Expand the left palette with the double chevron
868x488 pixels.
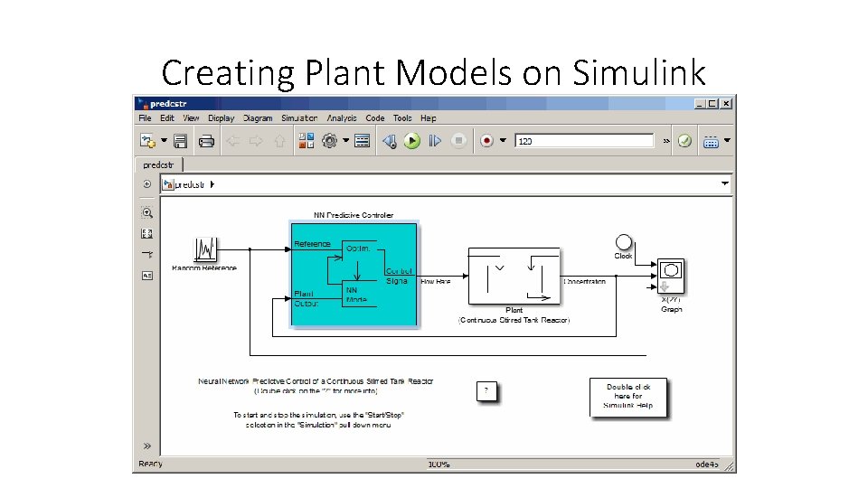146,446
